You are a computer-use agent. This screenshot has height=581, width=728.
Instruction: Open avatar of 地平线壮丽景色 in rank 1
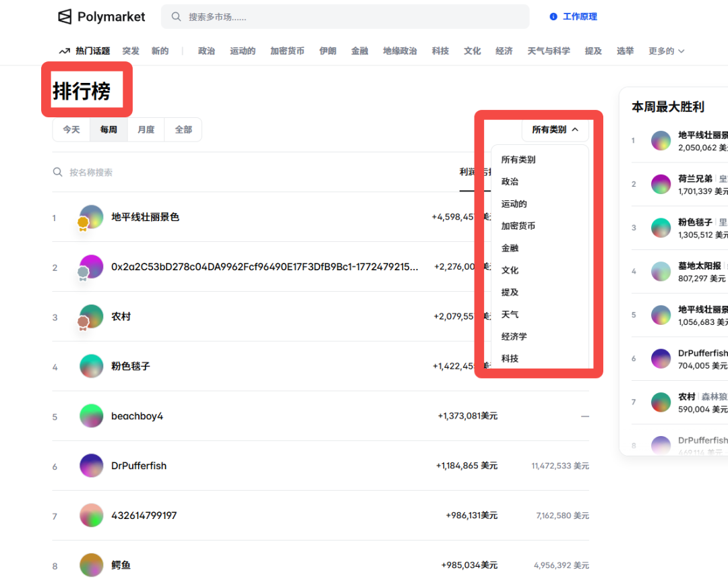(x=92, y=217)
